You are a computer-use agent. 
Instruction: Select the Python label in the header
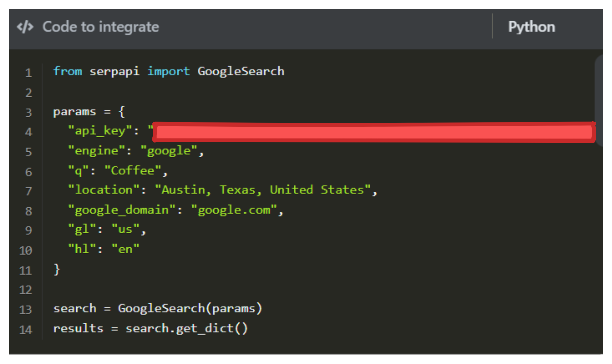point(531,26)
